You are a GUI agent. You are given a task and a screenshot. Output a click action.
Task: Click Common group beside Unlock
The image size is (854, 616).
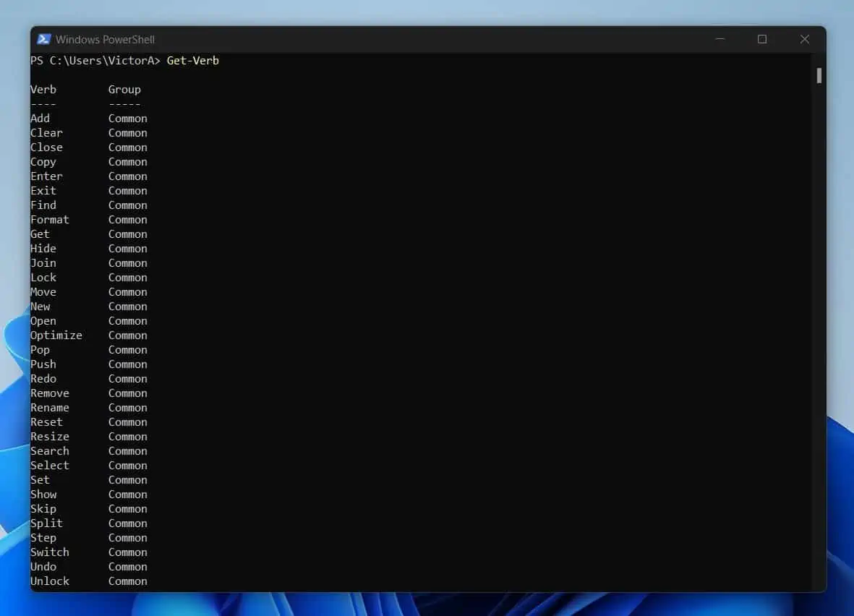point(128,581)
